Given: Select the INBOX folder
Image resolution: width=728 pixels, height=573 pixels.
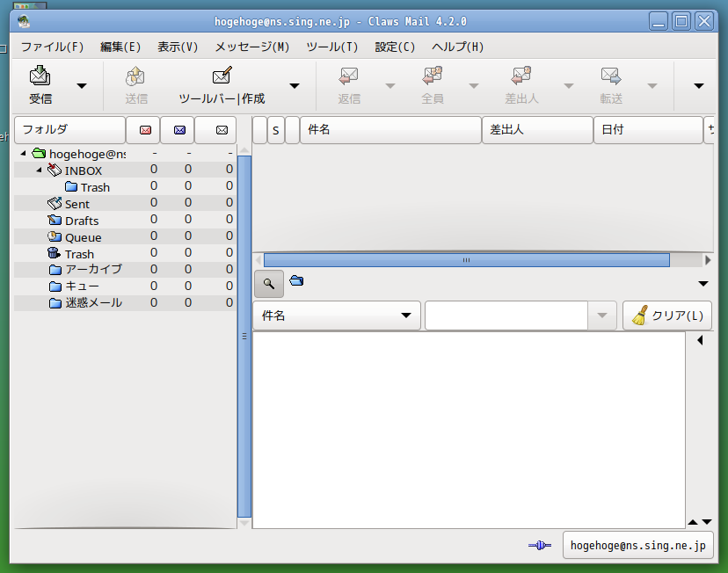Looking at the screenshot, I should click(x=84, y=170).
